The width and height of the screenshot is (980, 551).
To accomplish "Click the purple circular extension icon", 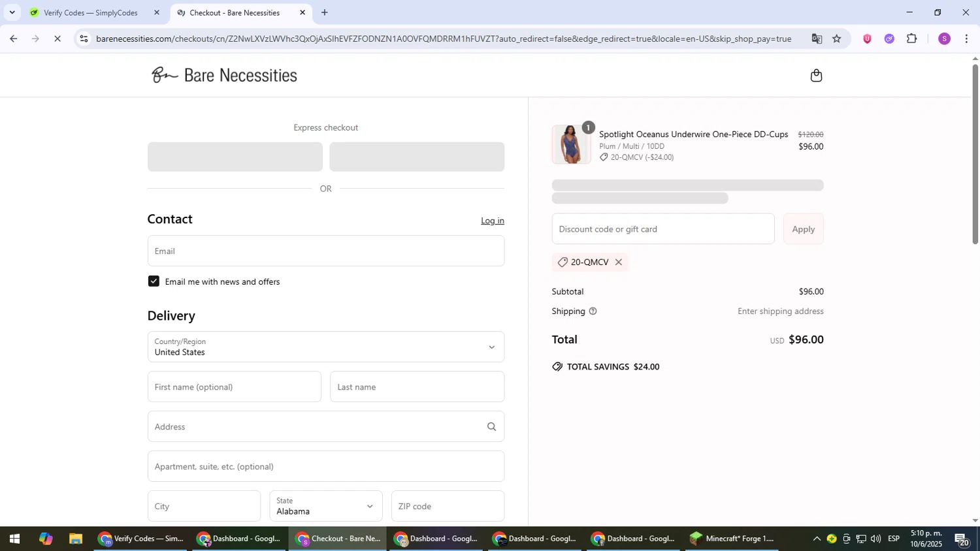I will pos(889,39).
